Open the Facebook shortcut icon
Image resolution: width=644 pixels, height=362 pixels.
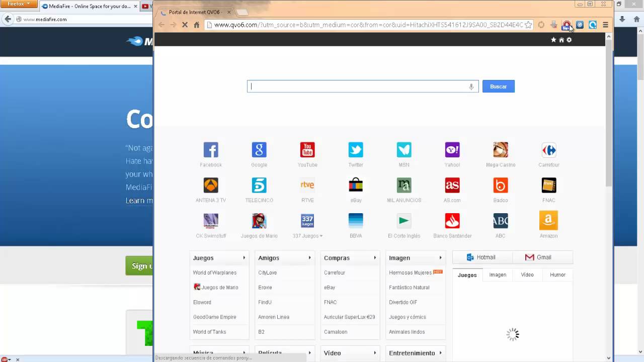(x=211, y=150)
